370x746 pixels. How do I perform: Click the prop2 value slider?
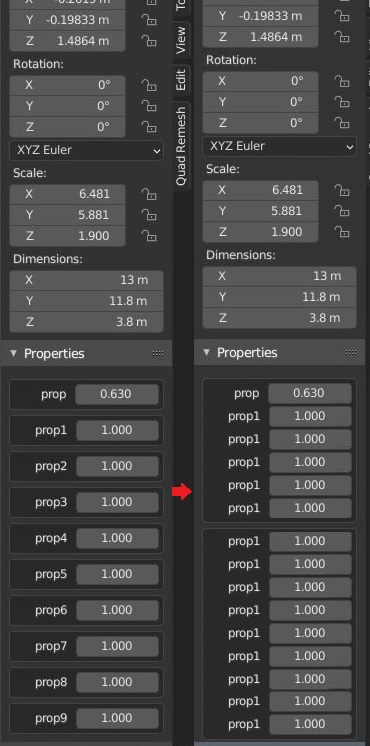(117, 466)
